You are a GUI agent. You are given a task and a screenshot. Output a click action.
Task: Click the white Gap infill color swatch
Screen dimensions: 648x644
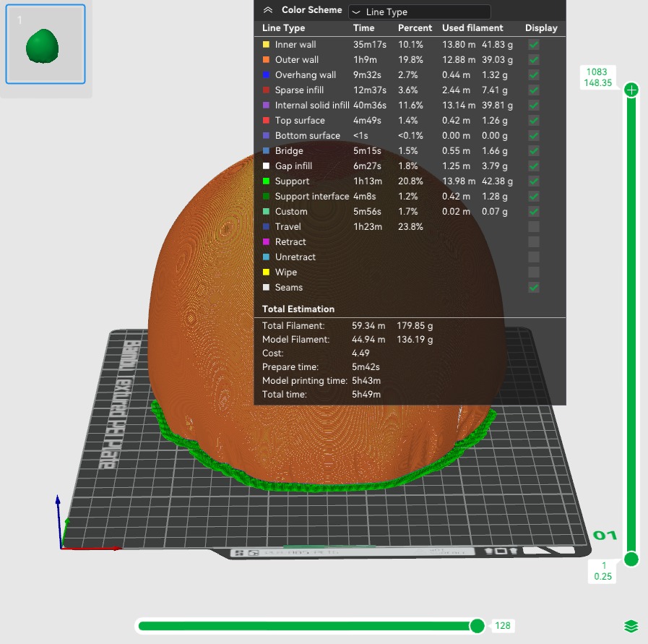(x=266, y=166)
